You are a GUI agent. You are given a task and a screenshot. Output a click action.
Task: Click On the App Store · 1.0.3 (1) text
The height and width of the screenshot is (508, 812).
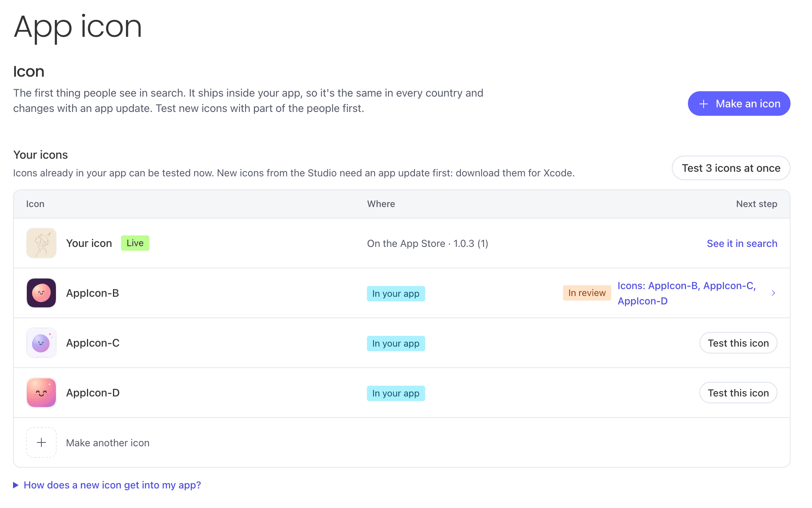pyautogui.click(x=427, y=243)
